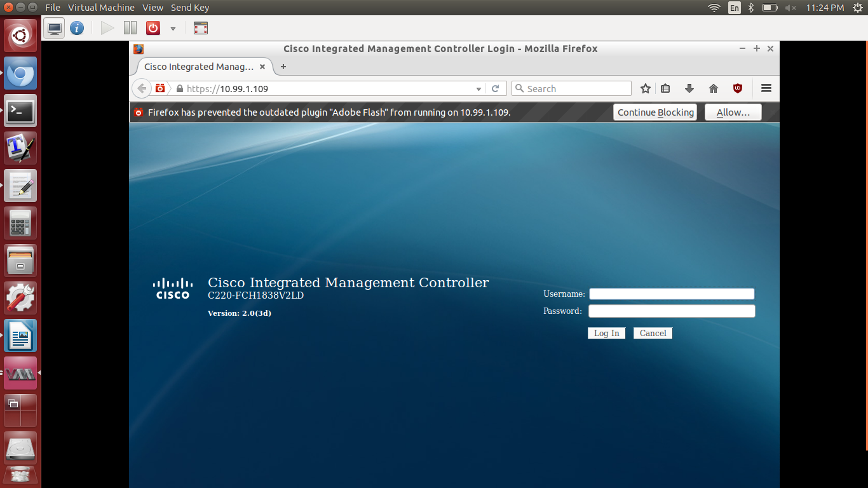
Task: Click the Username input field
Action: (x=672, y=294)
